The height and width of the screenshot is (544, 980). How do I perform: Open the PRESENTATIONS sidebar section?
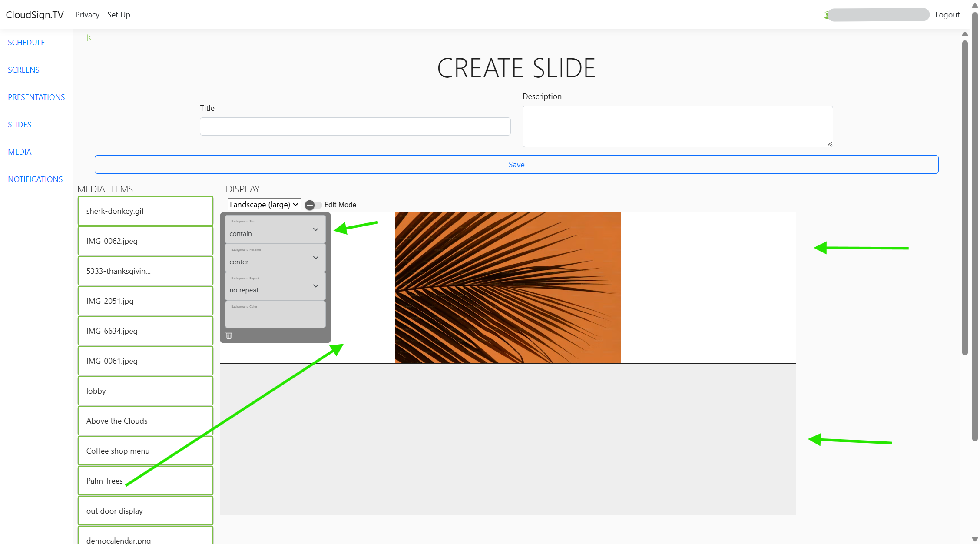coord(36,97)
